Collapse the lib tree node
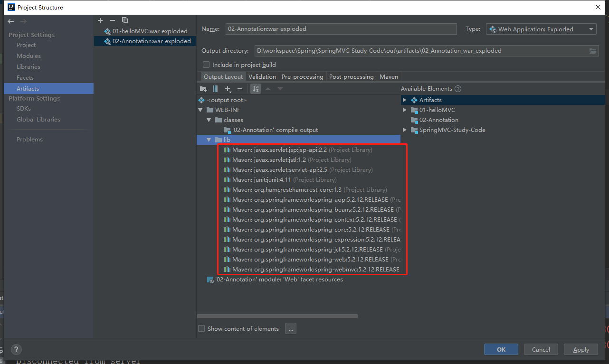Screen dimensions: 609x364 click(209, 140)
